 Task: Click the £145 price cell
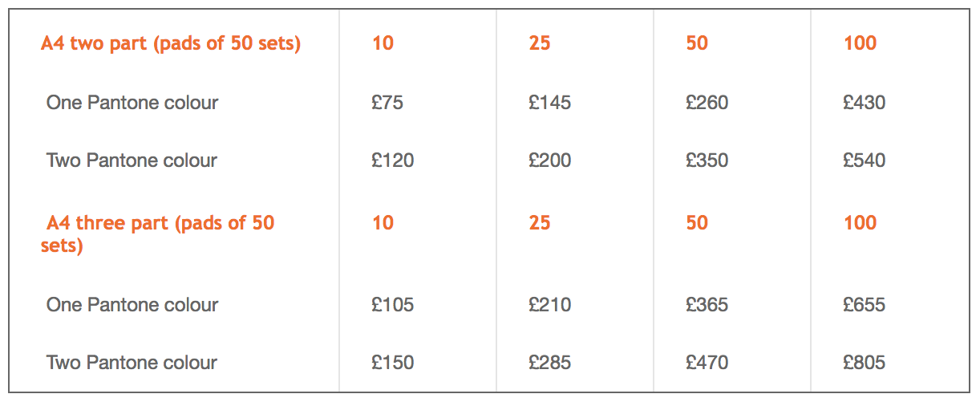click(x=550, y=103)
